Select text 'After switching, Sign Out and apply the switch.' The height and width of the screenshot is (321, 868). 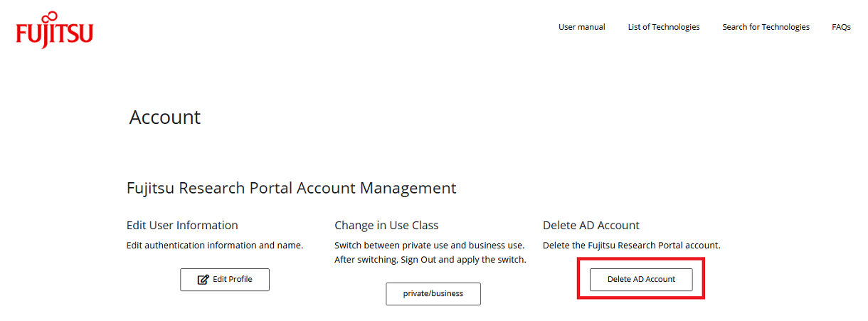430,260
